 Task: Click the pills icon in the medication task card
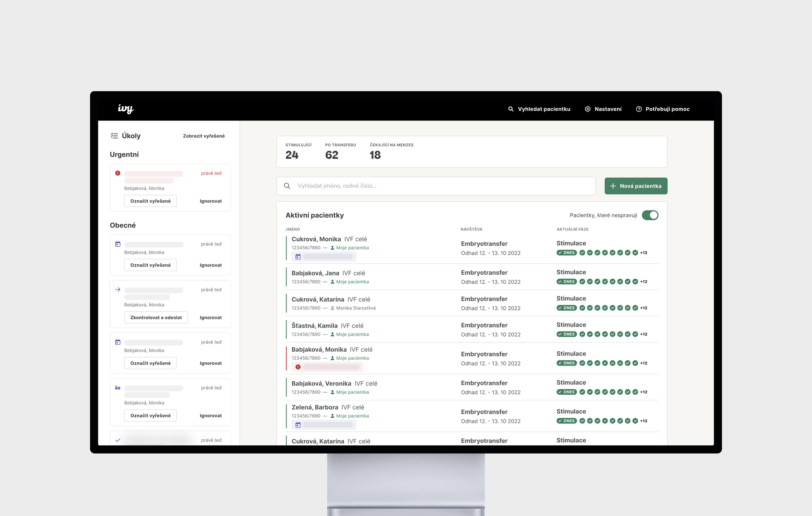pos(118,388)
